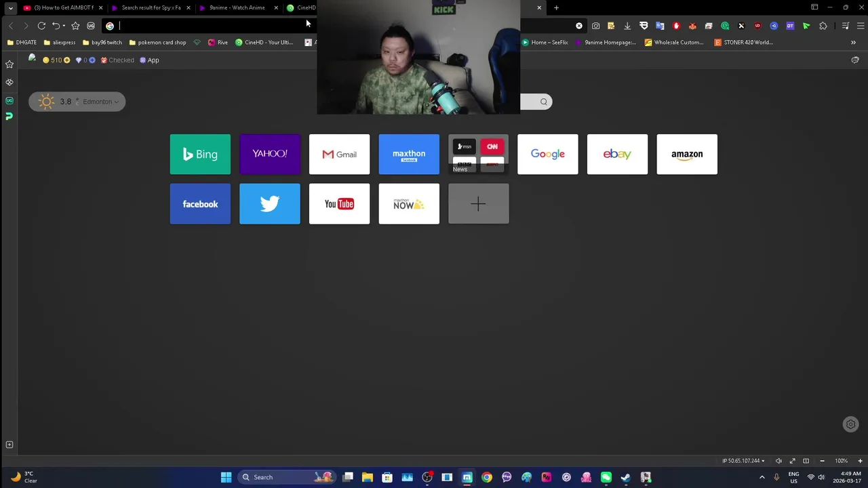Viewport: 868px width, 488px height.
Task: Open new tab page settings gear
Action: (850, 424)
